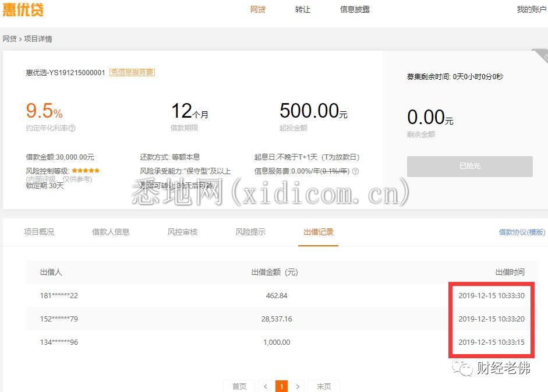
Task: Click the 0.00元 remaining amount
Action: (x=430, y=117)
